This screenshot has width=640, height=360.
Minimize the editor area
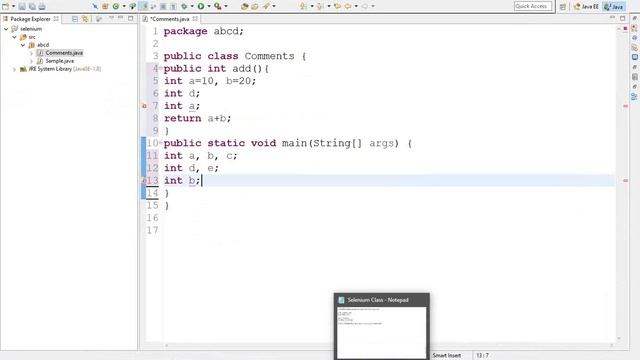[612, 18]
